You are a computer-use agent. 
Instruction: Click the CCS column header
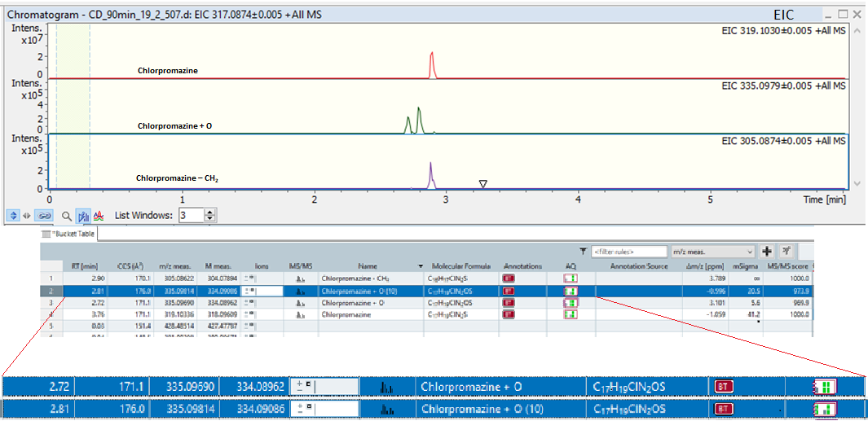pos(130,266)
